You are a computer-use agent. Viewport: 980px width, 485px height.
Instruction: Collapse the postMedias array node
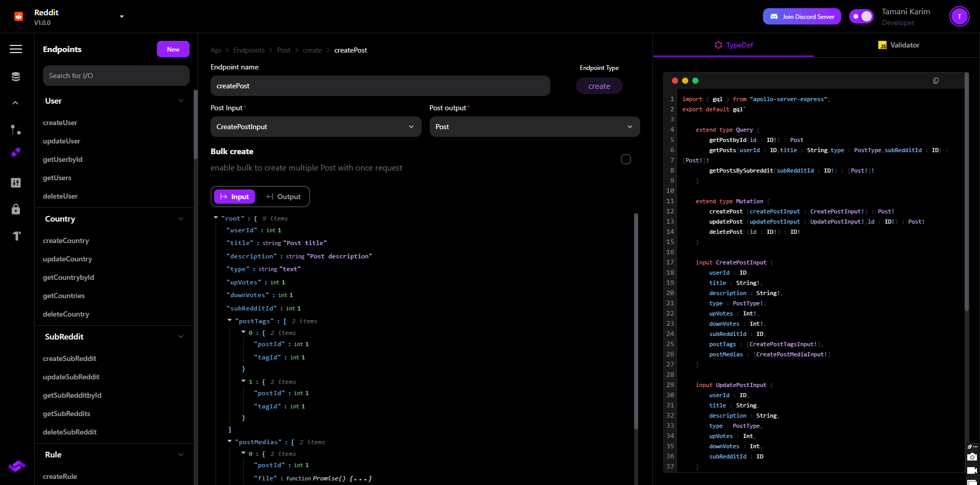pyautogui.click(x=229, y=441)
